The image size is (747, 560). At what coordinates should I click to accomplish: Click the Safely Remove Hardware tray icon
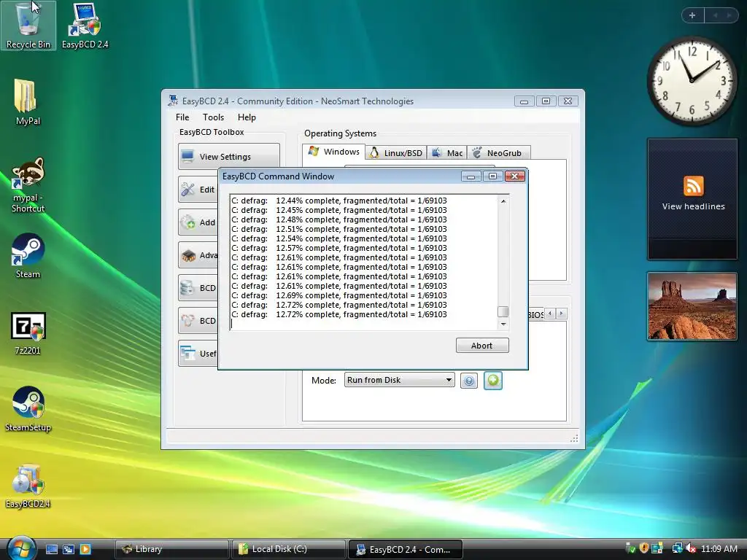click(x=630, y=548)
